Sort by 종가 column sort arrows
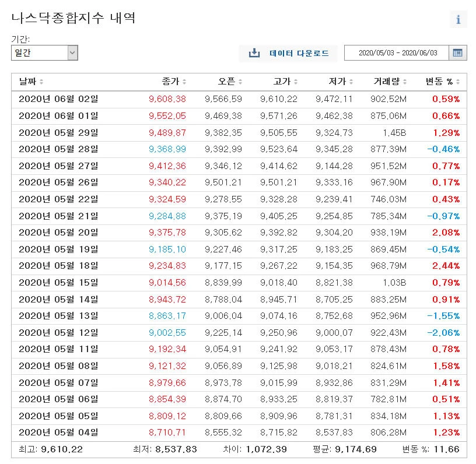The width and height of the screenshot is (476, 464). click(184, 82)
